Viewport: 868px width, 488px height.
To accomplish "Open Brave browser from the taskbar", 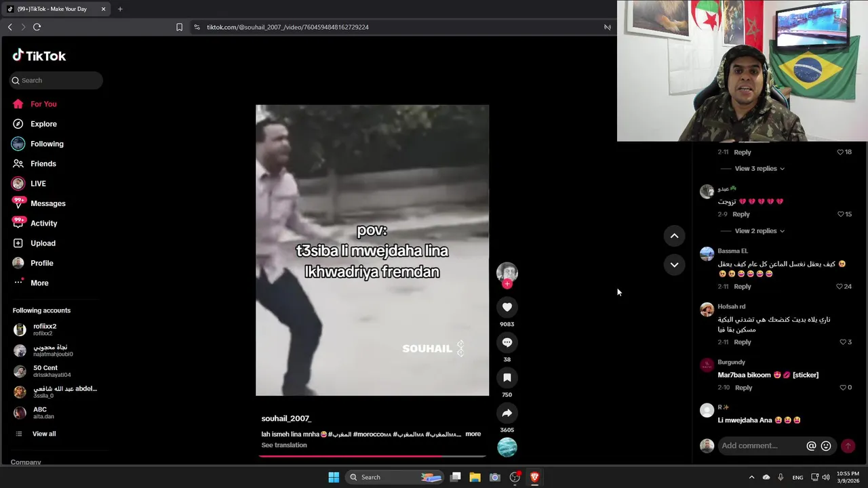I will coord(534,477).
